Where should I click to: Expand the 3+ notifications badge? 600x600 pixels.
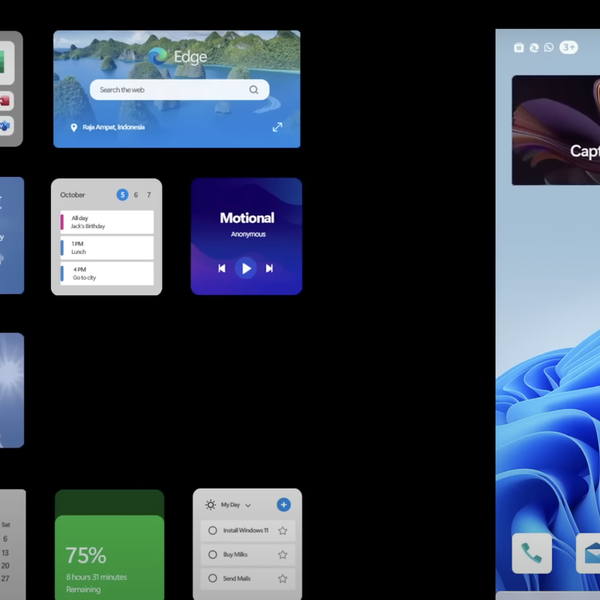point(568,47)
